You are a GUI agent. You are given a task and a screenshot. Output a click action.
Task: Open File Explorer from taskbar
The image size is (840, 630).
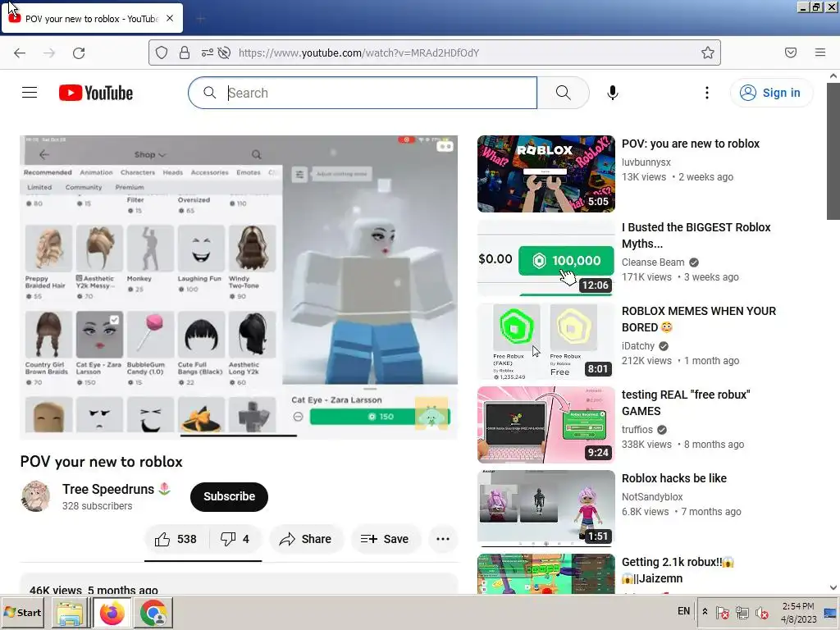point(71,613)
